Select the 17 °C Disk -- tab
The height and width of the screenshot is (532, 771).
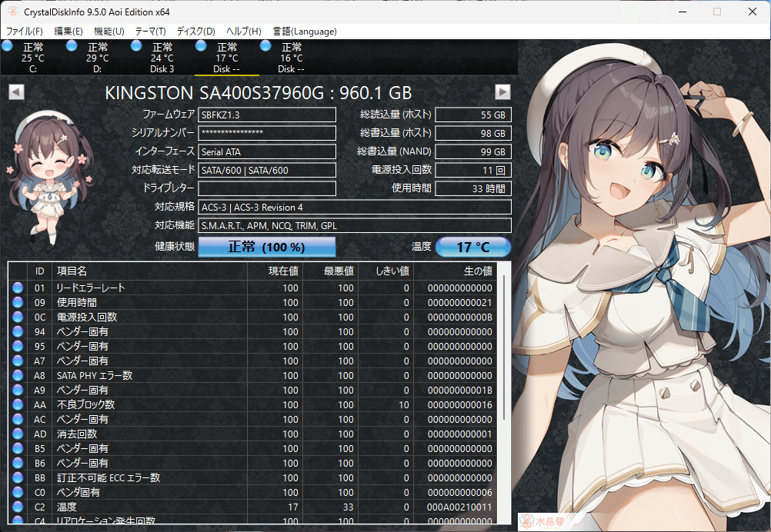pos(227,58)
